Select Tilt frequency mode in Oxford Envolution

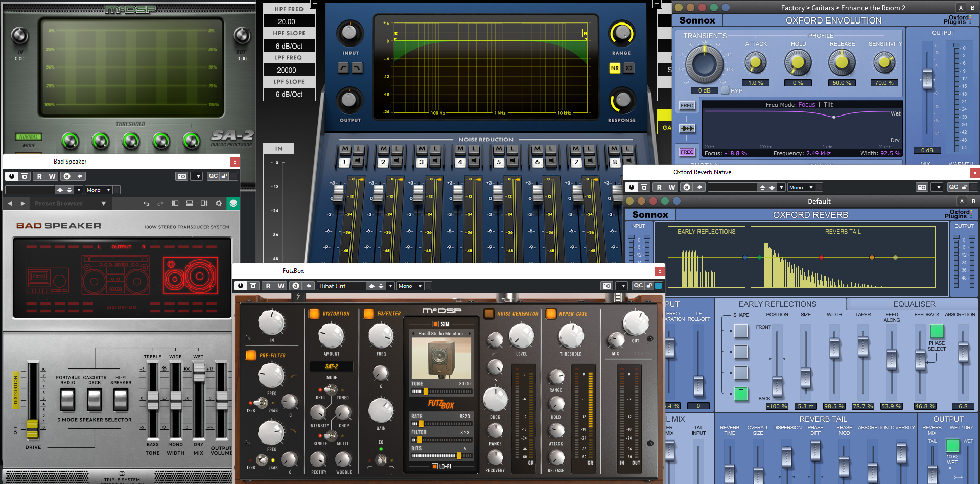pyautogui.click(x=828, y=105)
